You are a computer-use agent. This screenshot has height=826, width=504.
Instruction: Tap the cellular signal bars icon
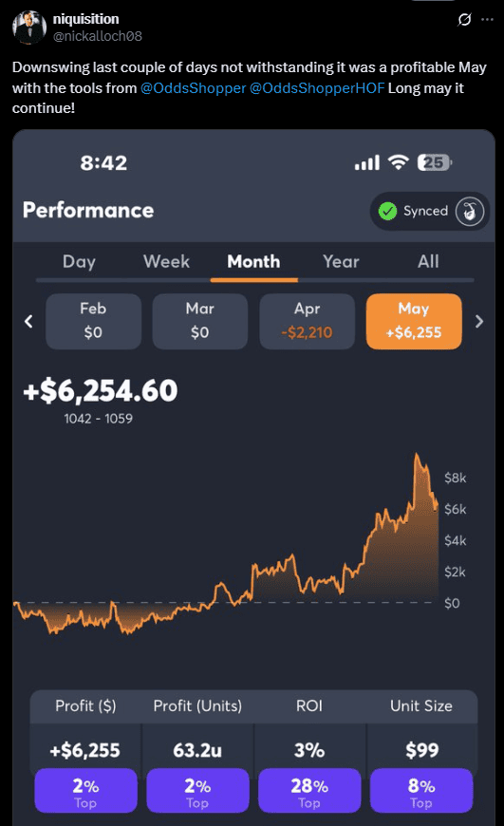coord(367,162)
